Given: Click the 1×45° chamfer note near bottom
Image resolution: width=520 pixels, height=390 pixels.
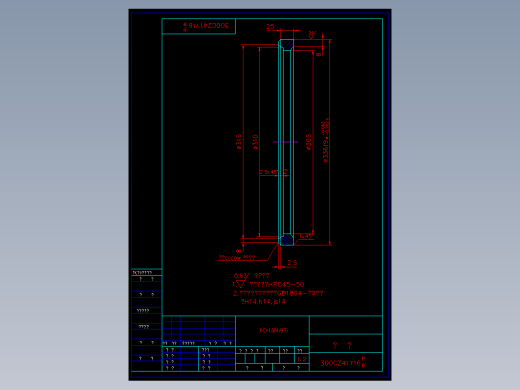Looking at the screenshot, I should click(306, 236).
